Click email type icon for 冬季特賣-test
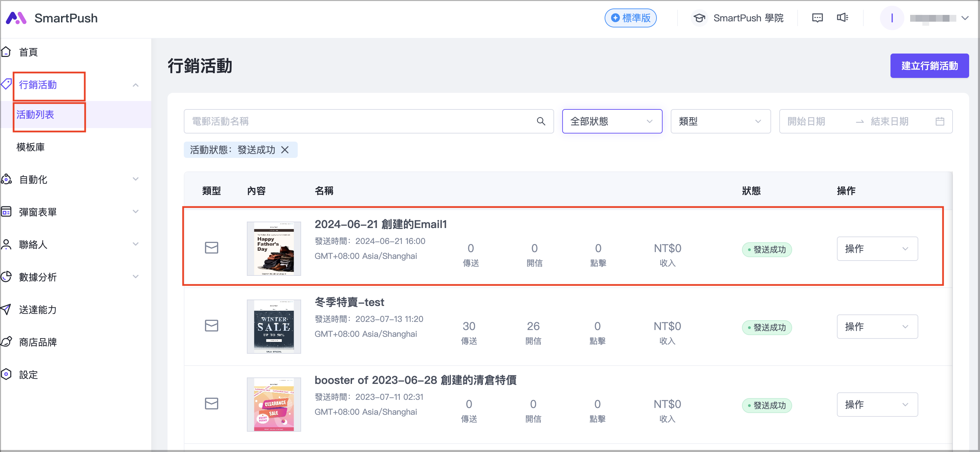980x452 pixels. click(x=212, y=326)
